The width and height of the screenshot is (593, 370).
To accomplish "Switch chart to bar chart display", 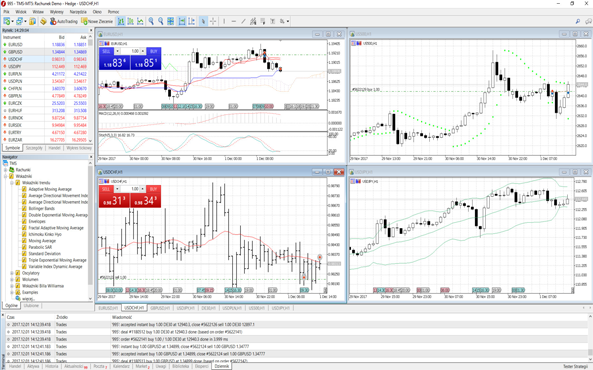I will pyautogui.click(x=121, y=21).
